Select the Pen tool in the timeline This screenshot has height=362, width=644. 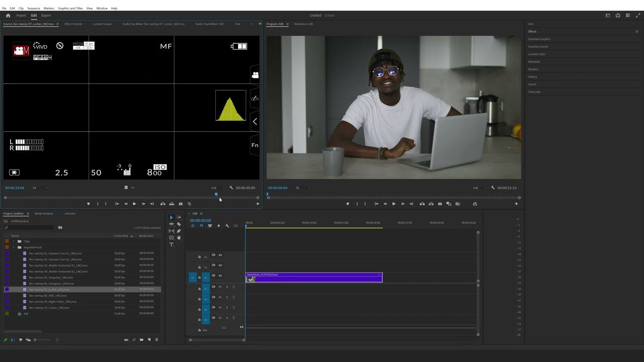click(179, 230)
